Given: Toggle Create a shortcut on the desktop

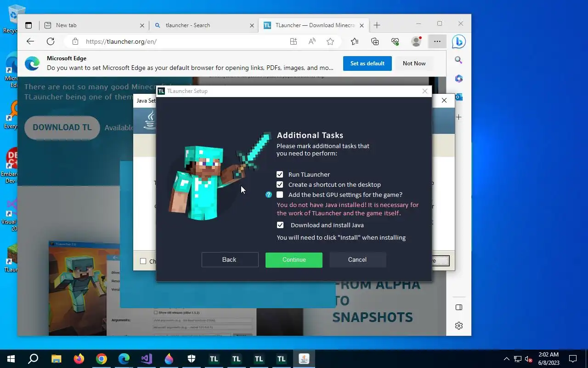Looking at the screenshot, I should 280,184.
